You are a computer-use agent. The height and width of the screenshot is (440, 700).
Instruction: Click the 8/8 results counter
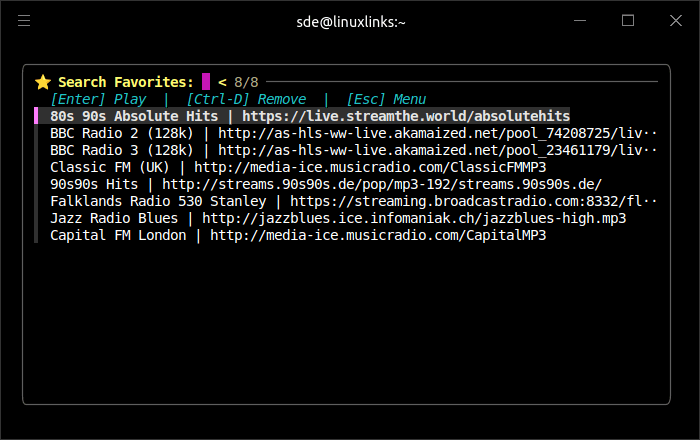pos(246,82)
